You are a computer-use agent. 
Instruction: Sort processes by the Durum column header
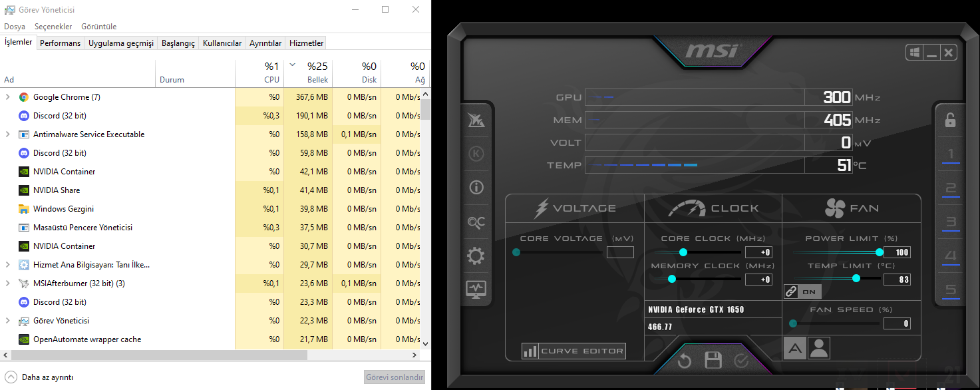pyautogui.click(x=195, y=73)
